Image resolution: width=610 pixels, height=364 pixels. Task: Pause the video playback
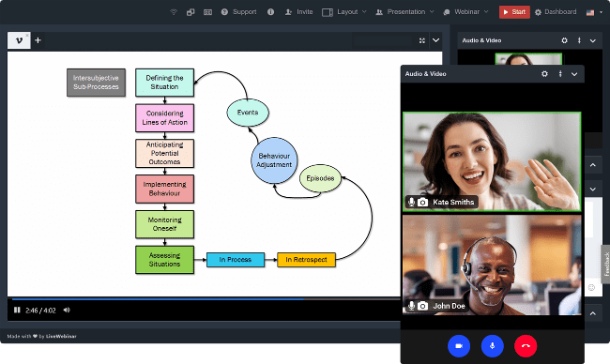tap(17, 310)
